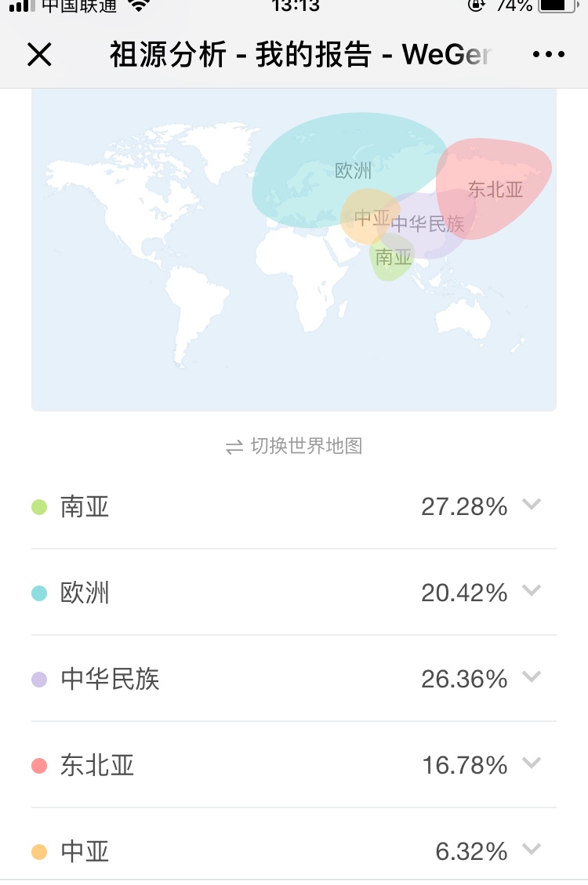The image size is (588, 885).
Task: Click the teal dot next to 欧洲
Action: [39, 593]
